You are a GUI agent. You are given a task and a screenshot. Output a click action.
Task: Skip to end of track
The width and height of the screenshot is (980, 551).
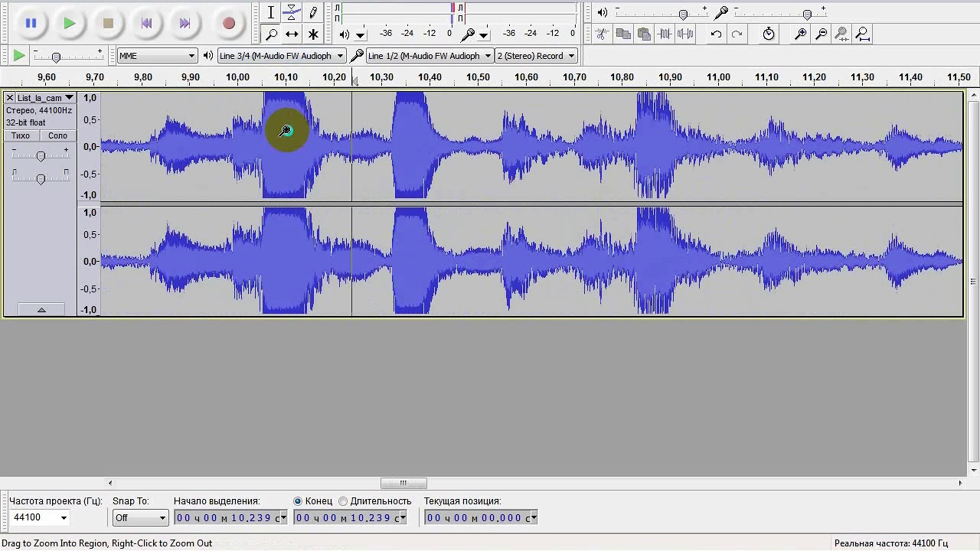click(x=185, y=23)
